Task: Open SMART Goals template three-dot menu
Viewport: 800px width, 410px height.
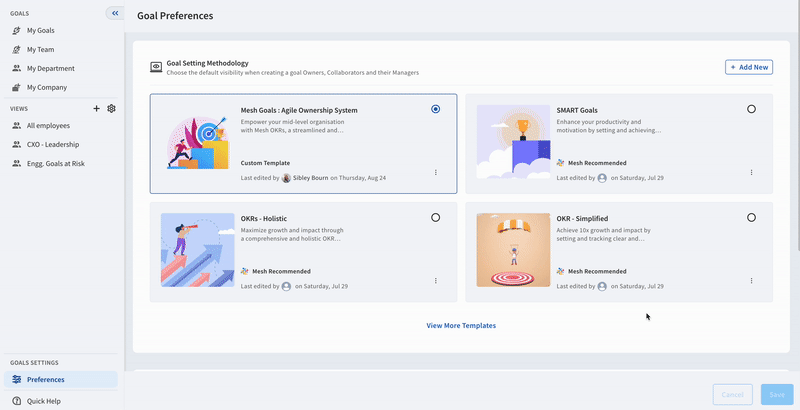Action: [x=751, y=172]
